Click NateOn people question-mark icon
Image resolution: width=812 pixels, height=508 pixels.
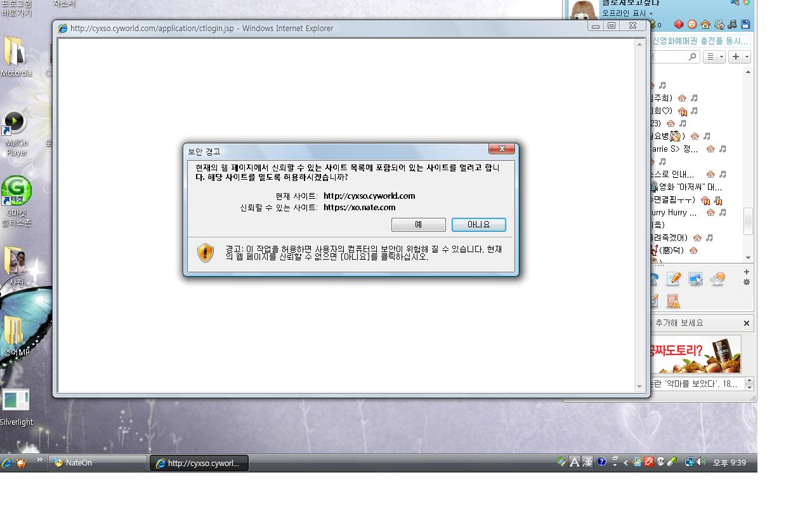(x=719, y=24)
